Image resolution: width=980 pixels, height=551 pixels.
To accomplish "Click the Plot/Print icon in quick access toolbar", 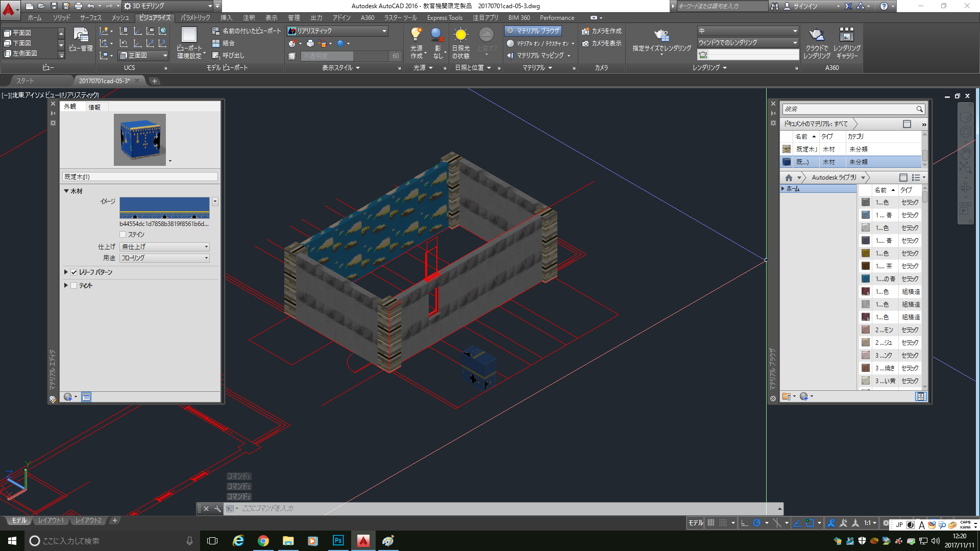I will pos(78,6).
